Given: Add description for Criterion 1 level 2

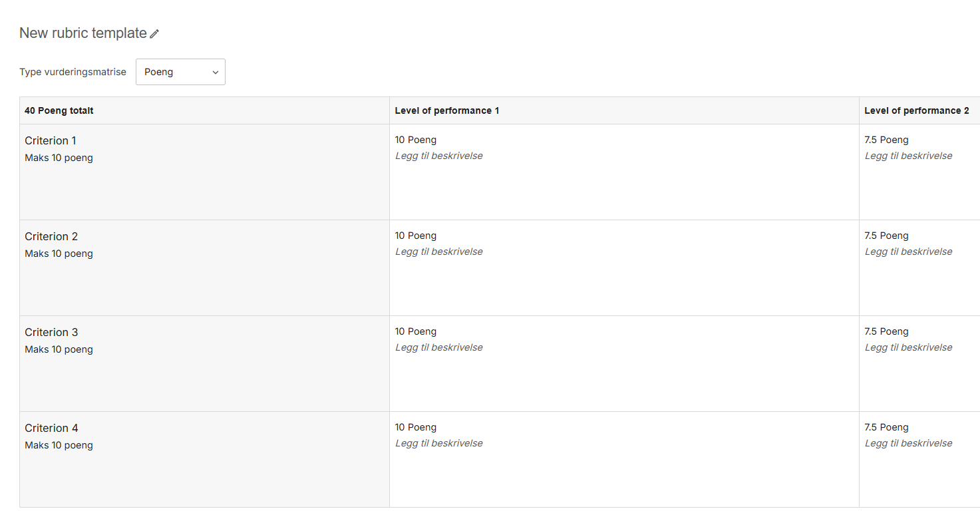Looking at the screenshot, I should [x=909, y=156].
